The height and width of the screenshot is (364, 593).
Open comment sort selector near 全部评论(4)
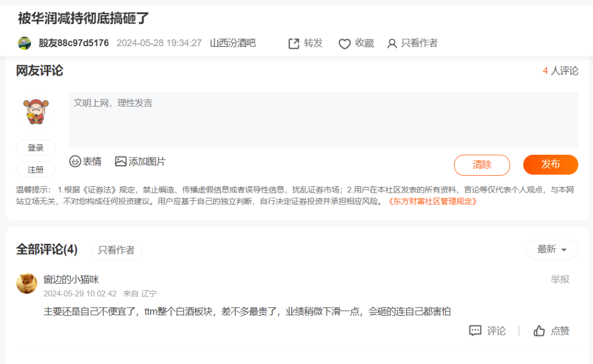pyautogui.click(x=551, y=250)
